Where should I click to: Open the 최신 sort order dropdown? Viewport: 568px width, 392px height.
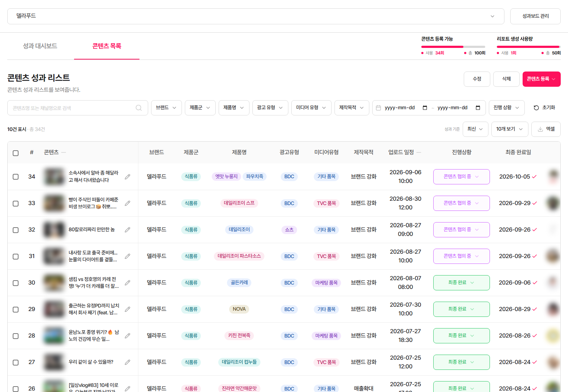(475, 129)
